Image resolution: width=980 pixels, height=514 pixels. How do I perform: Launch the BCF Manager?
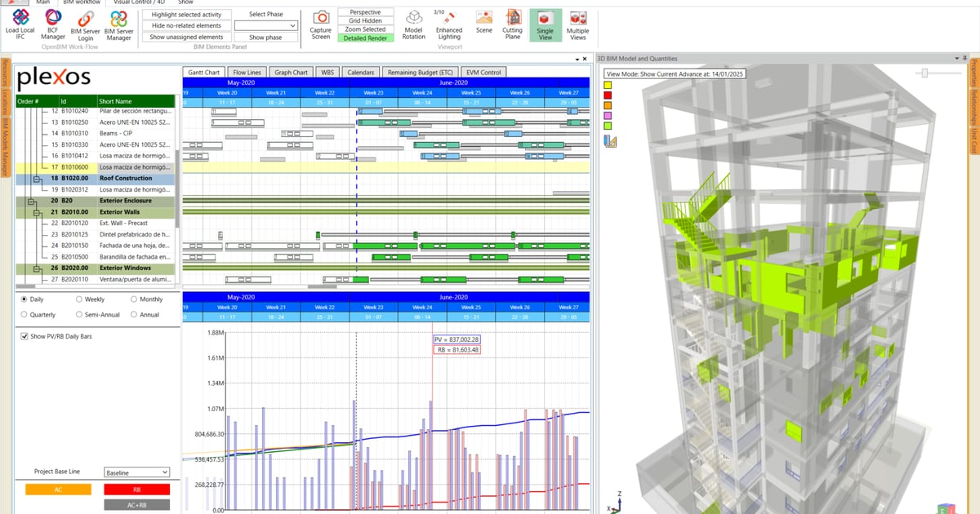click(51, 24)
